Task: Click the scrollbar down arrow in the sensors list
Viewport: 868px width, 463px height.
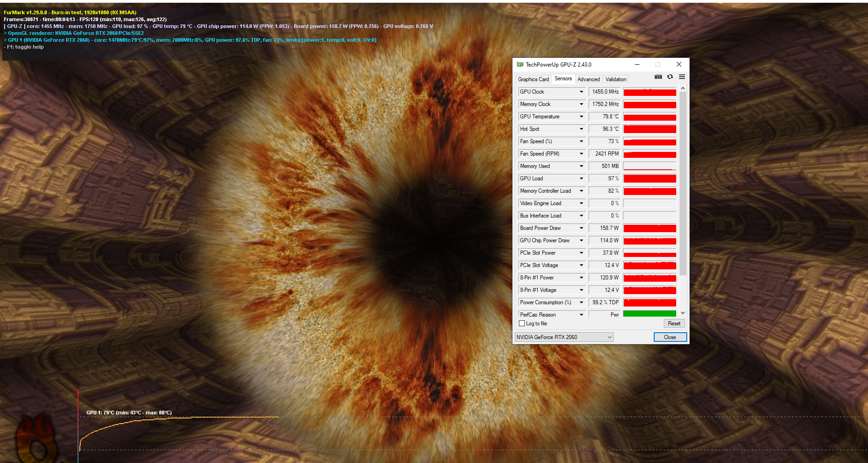Action: [x=683, y=312]
